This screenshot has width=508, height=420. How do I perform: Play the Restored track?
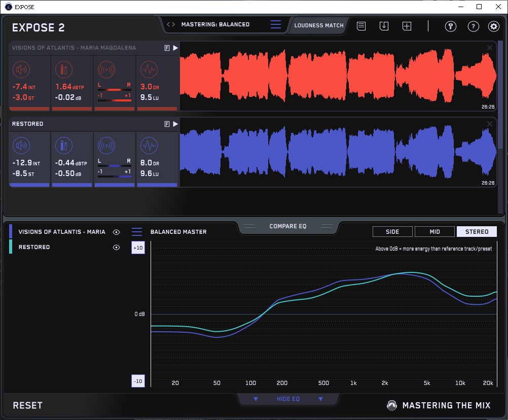[x=175, y=124]
